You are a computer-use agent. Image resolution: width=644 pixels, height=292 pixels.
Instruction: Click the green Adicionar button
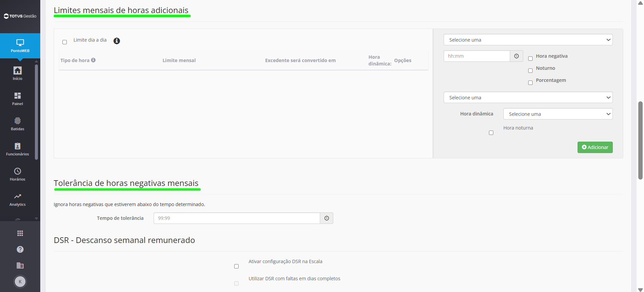point(595,147)
